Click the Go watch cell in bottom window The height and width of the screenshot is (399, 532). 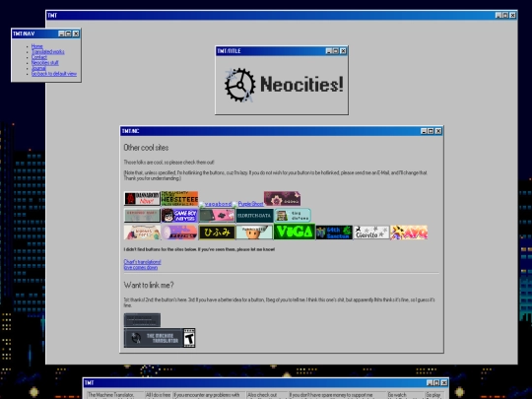click(x=406, y=395)
